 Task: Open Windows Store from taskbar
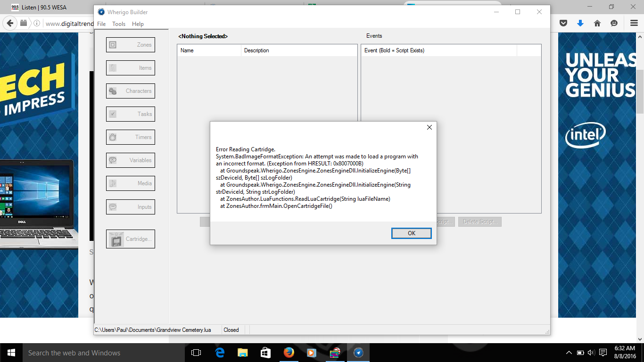(265, 353)
